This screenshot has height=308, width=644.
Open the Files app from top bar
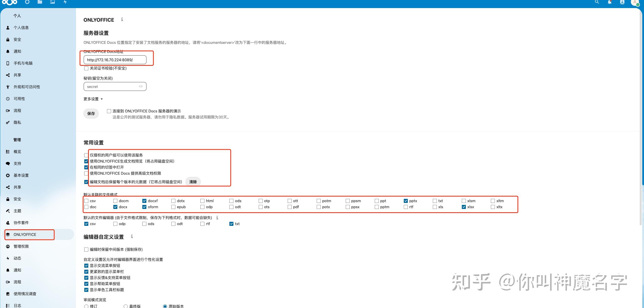click(40, 2)
